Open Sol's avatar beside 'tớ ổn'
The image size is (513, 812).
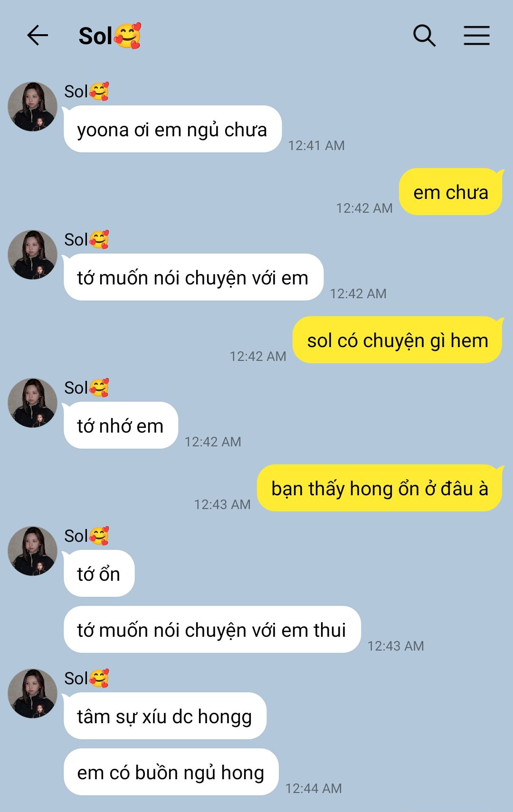(32, 551)
